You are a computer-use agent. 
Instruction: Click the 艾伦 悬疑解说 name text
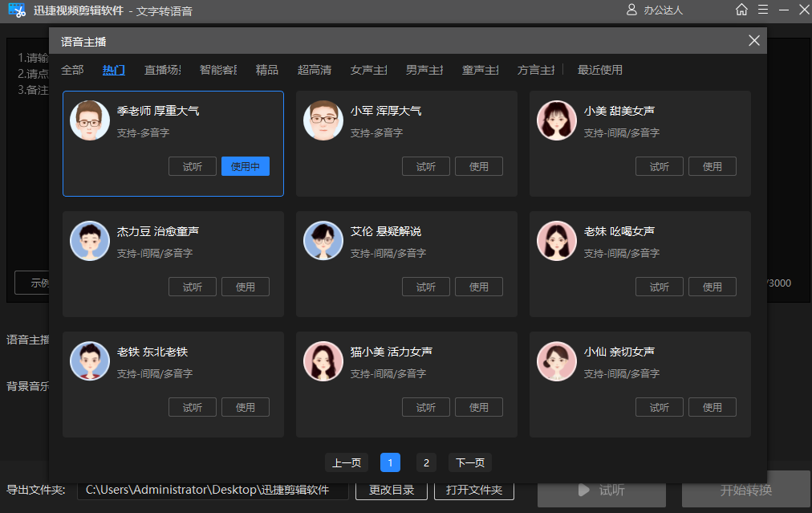(386, 231)
